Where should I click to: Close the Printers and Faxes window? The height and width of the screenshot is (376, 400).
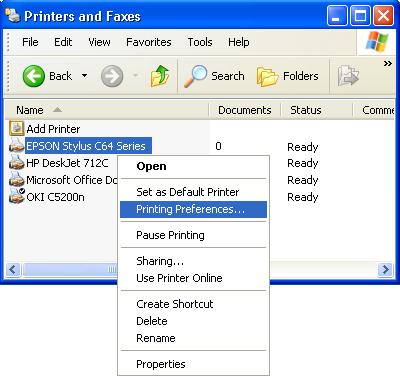383,16
